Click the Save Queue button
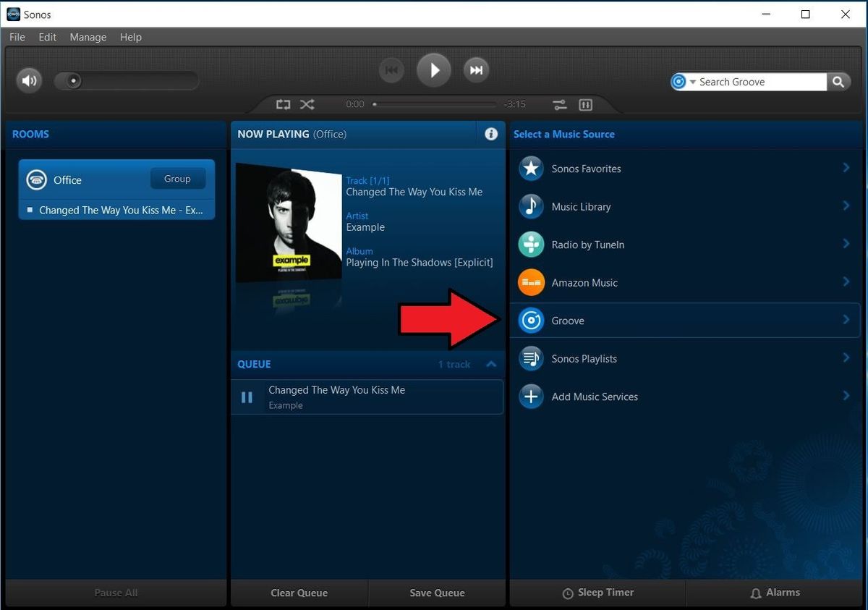Image resolution: width=868 pixels, height=610 pixels. (x=437, y=592)
